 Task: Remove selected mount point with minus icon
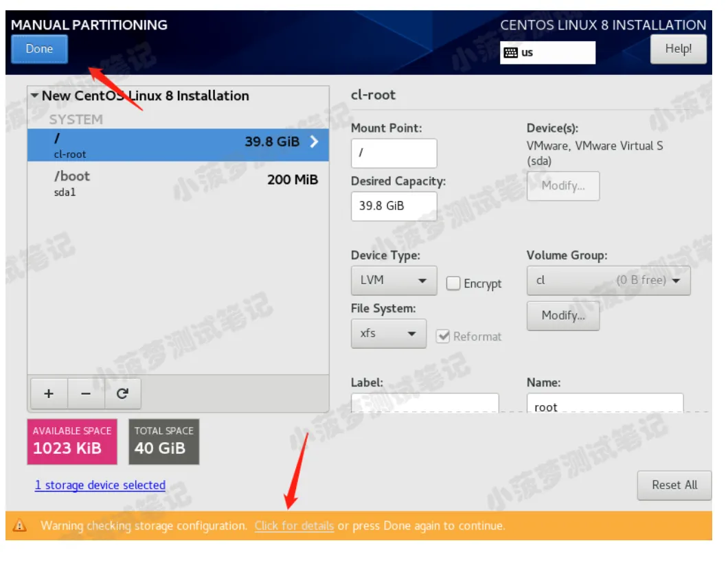point(86,393)
